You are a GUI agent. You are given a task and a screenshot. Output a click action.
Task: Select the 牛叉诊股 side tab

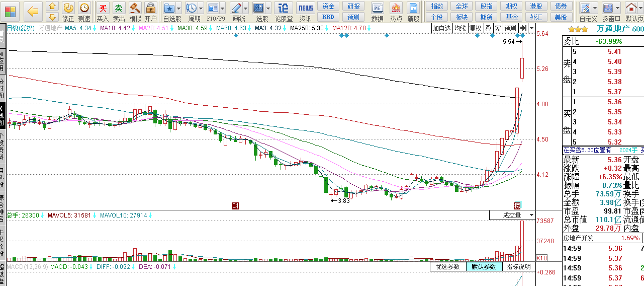tap(2, 243)
